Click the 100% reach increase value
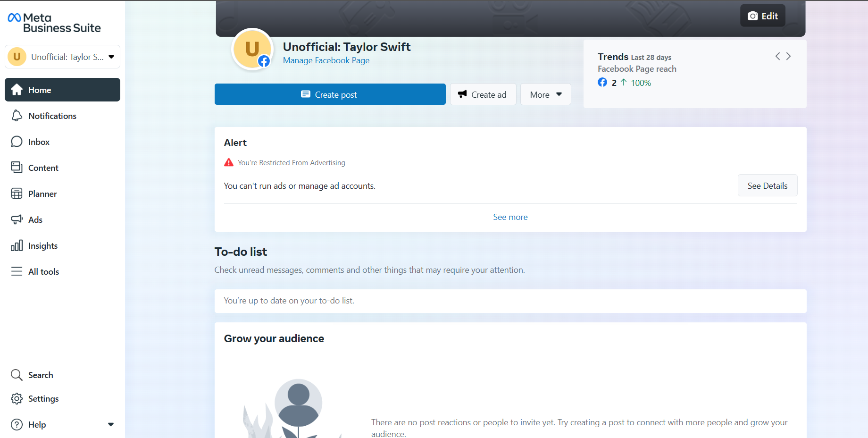This screenshot has height=438, width=868. tap(641, 83)
